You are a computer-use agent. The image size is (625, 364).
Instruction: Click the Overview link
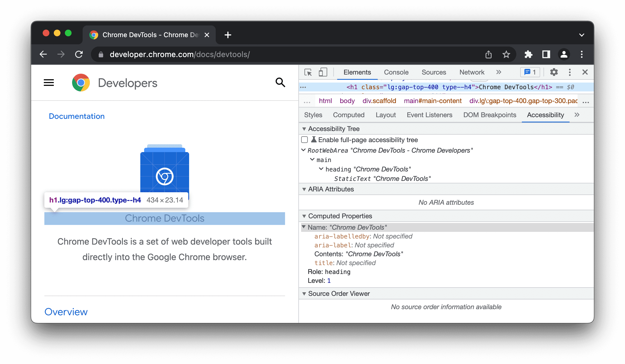pyautogui.click(x=66, y=311)
